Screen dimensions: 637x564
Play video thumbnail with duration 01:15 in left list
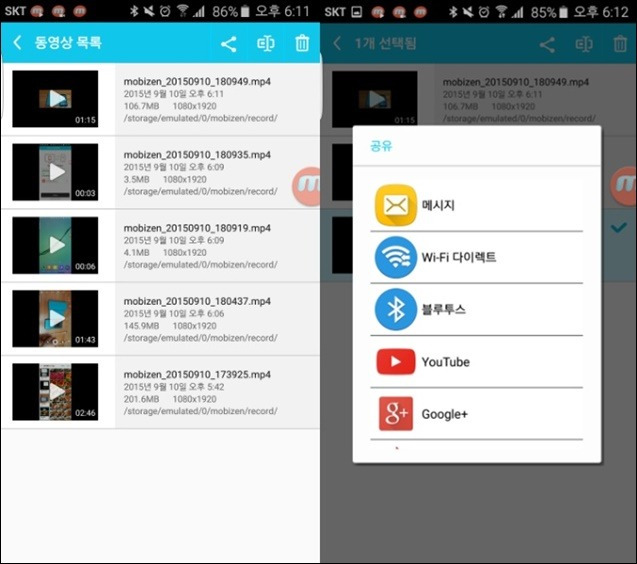click(55, 99)
